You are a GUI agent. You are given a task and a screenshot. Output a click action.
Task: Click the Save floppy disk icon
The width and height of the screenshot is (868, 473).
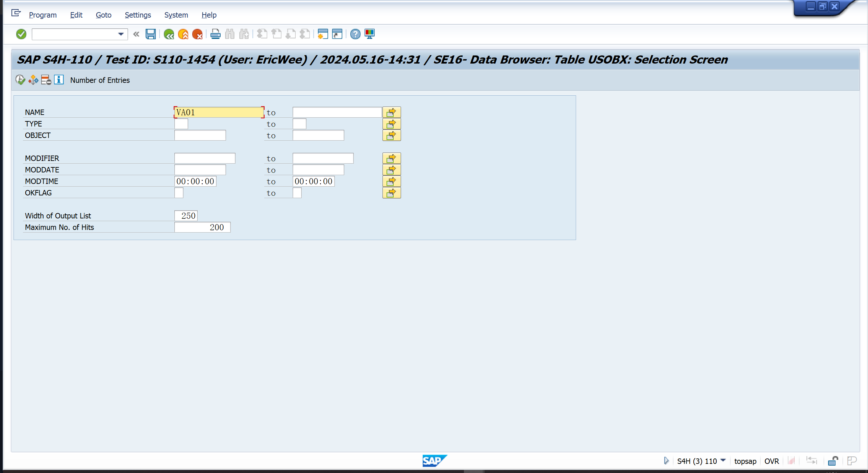click(x=150, y=34)
